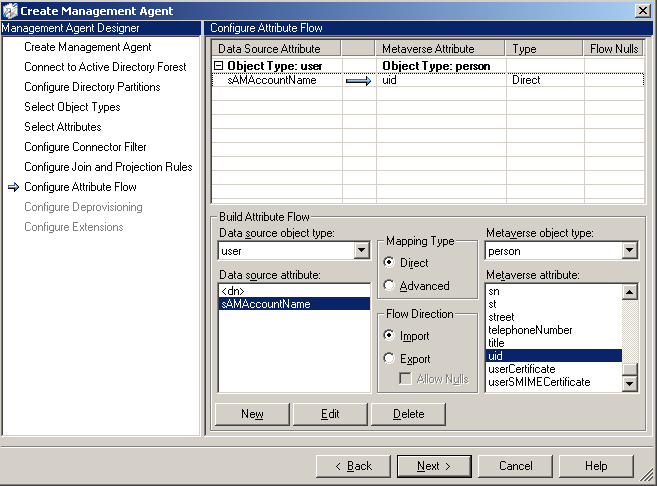Click the flow direction arrow in sAMAccountName row
The image size is (657, 486).
point(359,81)
